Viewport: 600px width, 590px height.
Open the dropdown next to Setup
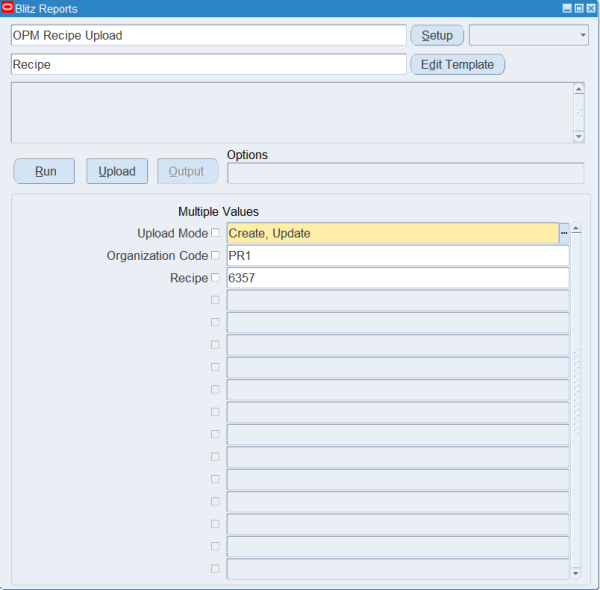point(528,35)
